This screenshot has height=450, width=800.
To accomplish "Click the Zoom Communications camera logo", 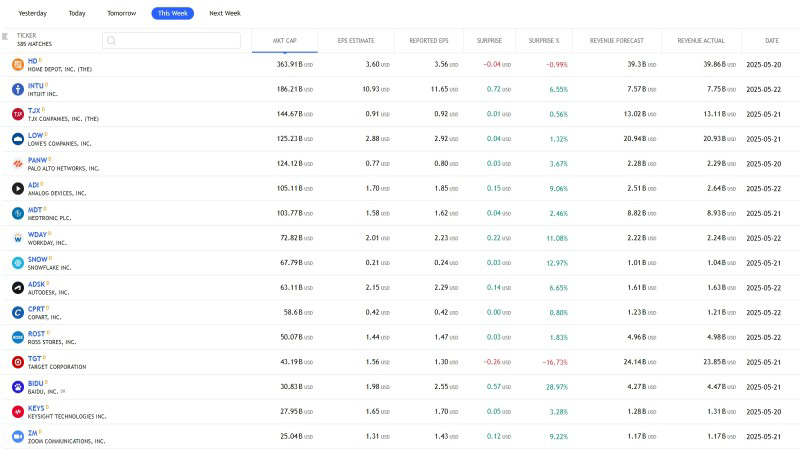I will pos(18,436).
